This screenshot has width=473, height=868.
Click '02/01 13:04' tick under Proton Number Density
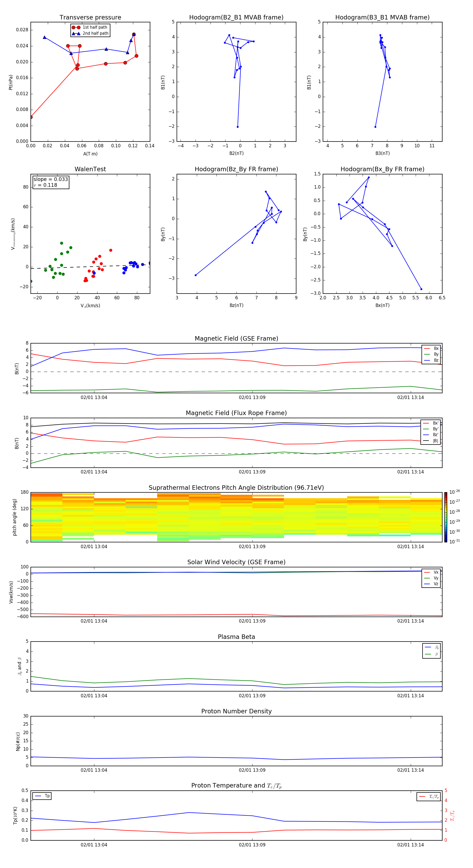pos(94,770)
